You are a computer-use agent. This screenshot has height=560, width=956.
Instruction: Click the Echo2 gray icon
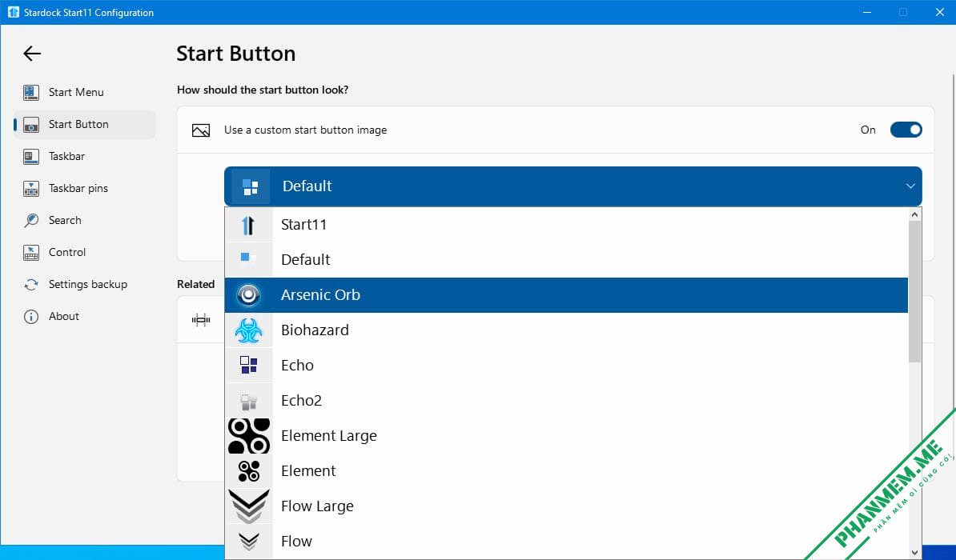point(248,401)
